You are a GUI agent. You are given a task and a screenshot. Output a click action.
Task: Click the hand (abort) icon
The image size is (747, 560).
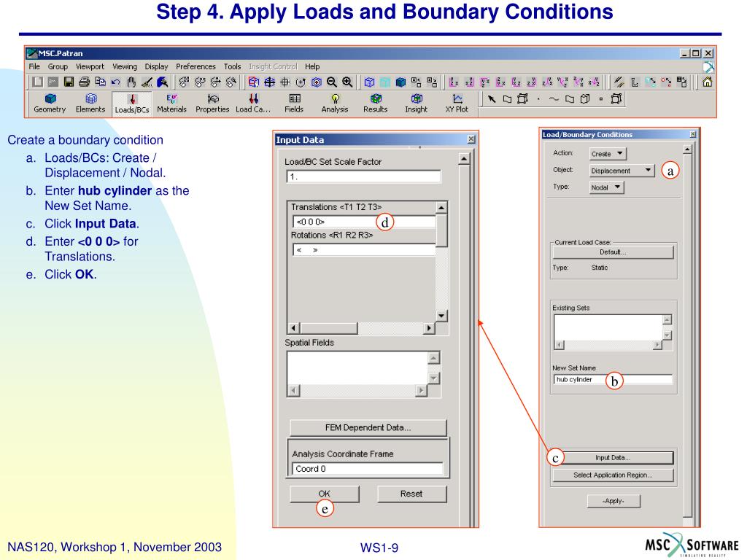click(x=131, y=82)
